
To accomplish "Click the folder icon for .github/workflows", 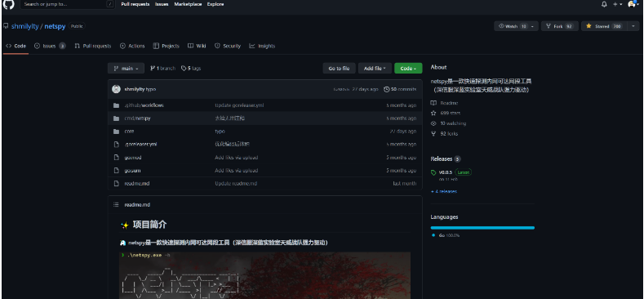I will 116,105.
